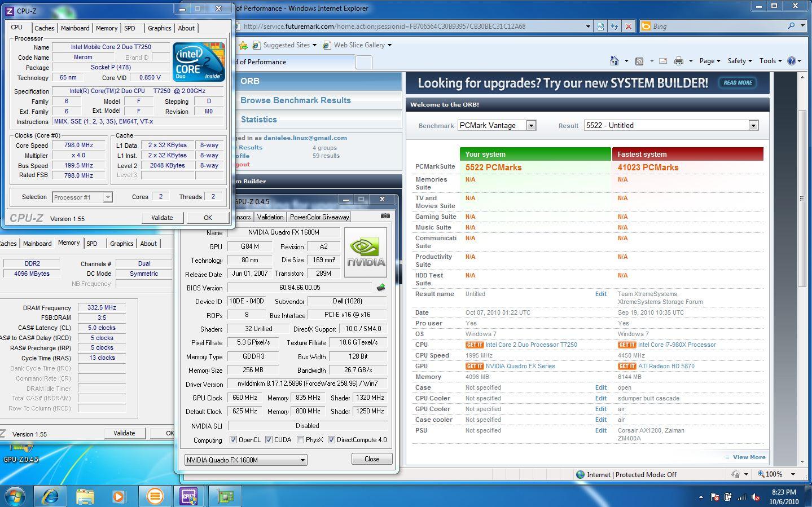
Task: Open the Statistics link in ORB sidebar
Action: tap(259, 120)
